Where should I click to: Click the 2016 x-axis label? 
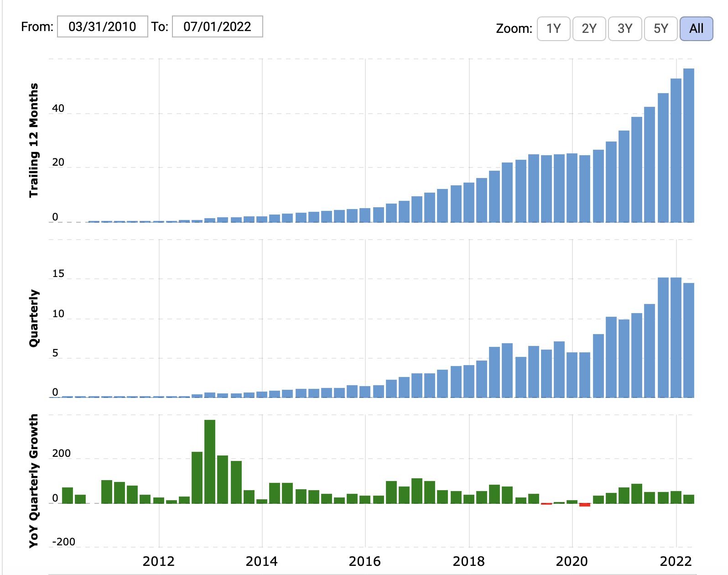pyautogui.click(x=365, y=561)
